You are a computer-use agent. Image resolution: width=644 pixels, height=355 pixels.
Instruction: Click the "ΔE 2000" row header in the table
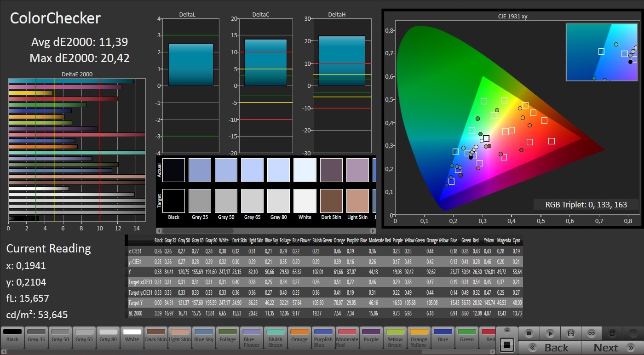pyautogui.click(x=137, y=314)
